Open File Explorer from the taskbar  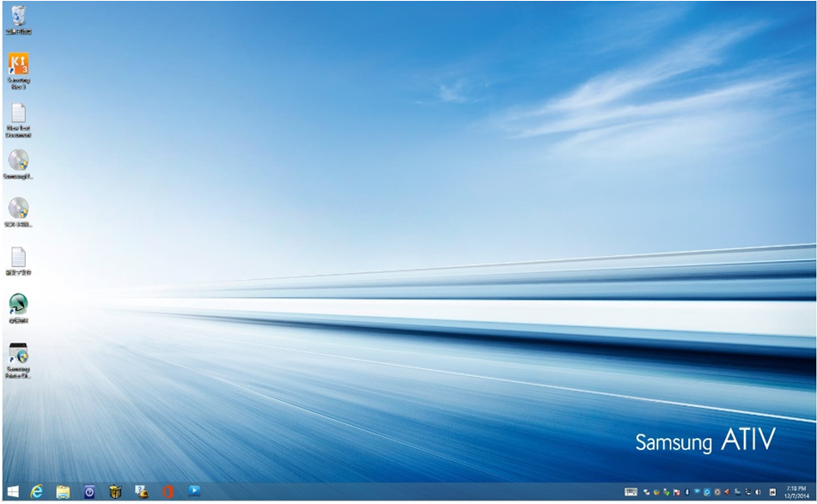pos(63,491)
